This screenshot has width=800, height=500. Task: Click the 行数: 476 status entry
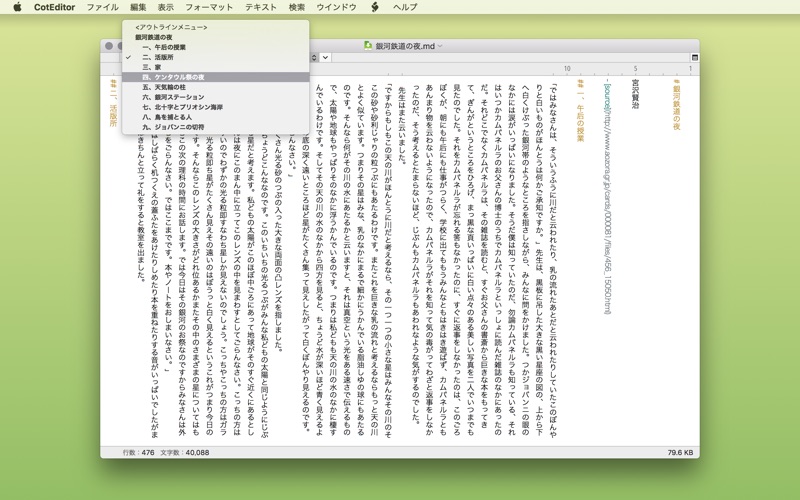click(x=138, y=452)
